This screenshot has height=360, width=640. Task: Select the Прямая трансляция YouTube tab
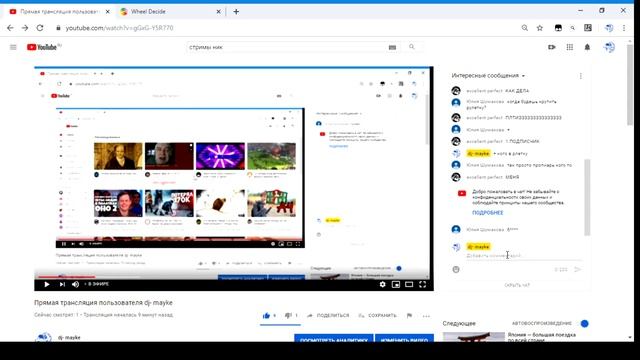pyautogui.click(x=59, y=11)
